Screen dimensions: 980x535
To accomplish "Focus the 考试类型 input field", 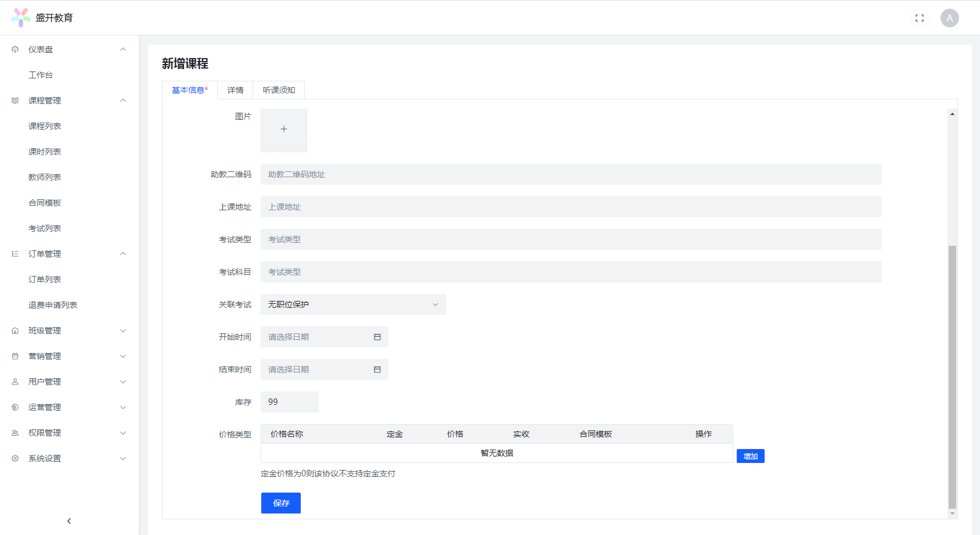I will point(571,239).
